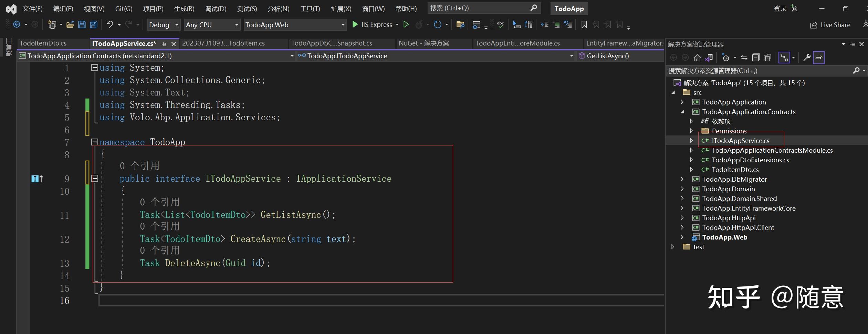The image size is (868, 334).
Task: Open the Git(G) menu
Action: click(124, 9)
